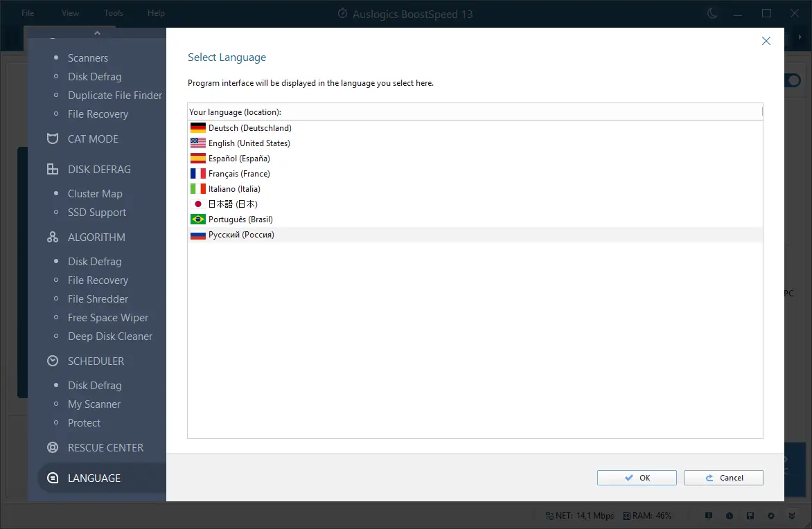Select Português (Brasil) language
The height and width of the screenshot is (529, 812).
coord(475,219)
